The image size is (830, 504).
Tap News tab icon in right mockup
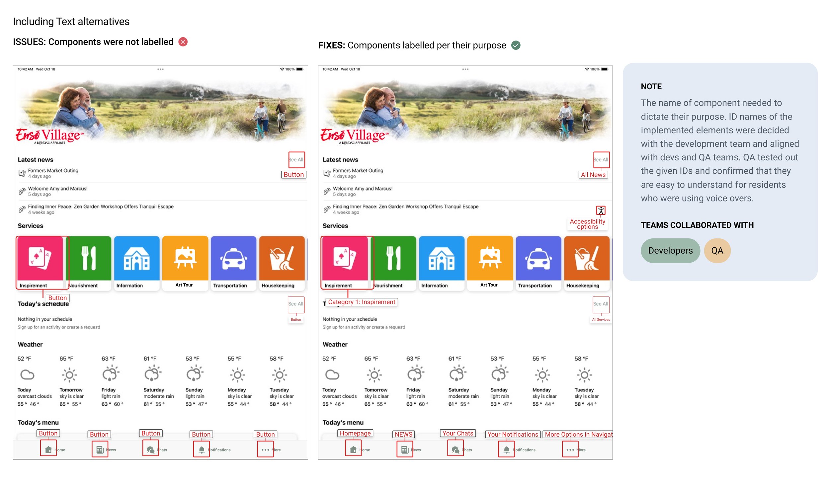coord(405,450)
